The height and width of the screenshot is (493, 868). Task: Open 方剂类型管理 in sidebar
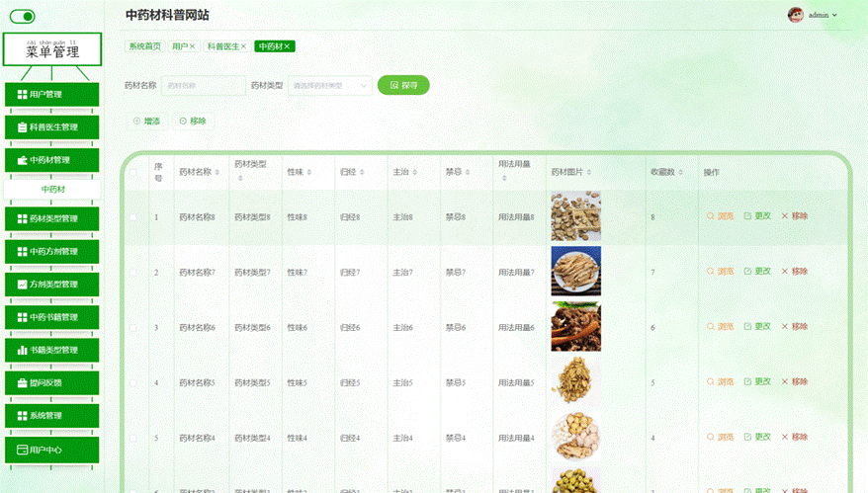(52, 285)
